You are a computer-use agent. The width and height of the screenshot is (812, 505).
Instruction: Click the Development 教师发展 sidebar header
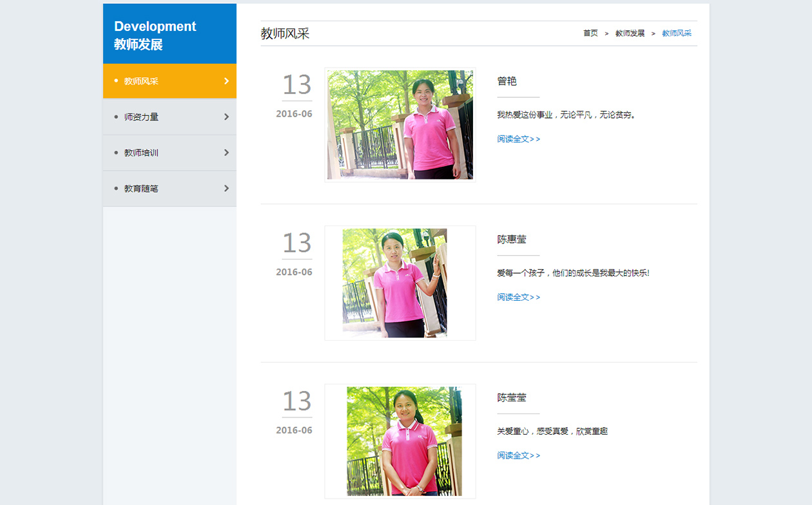point(169,34)
